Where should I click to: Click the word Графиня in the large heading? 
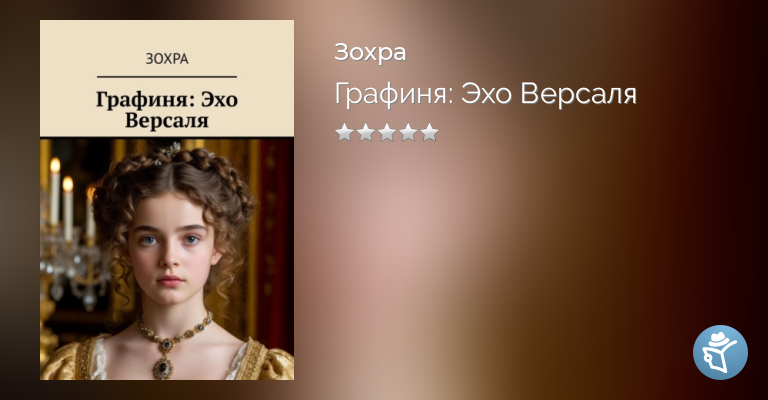[393, 94]
